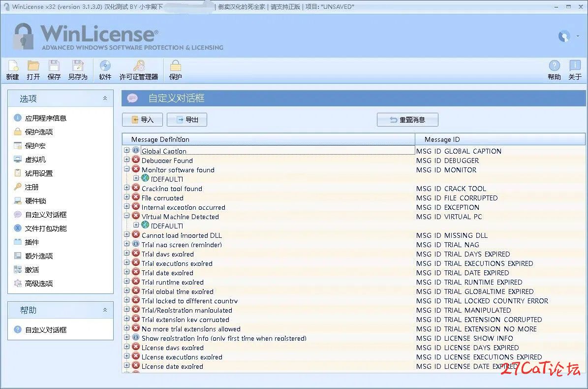Expand the Debugger Found node
The image size is (588, 389).
pyautogui.click(x=127, y=160)
